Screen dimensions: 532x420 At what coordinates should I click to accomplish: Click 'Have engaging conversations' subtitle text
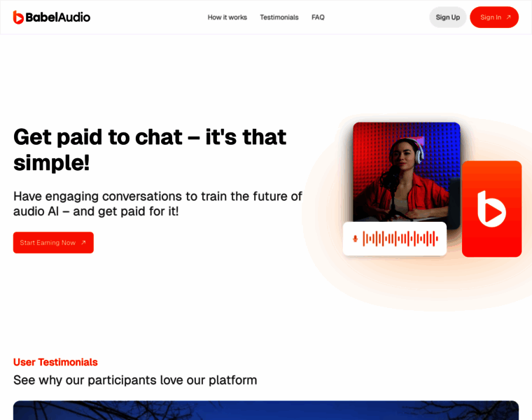coord(157,204)
